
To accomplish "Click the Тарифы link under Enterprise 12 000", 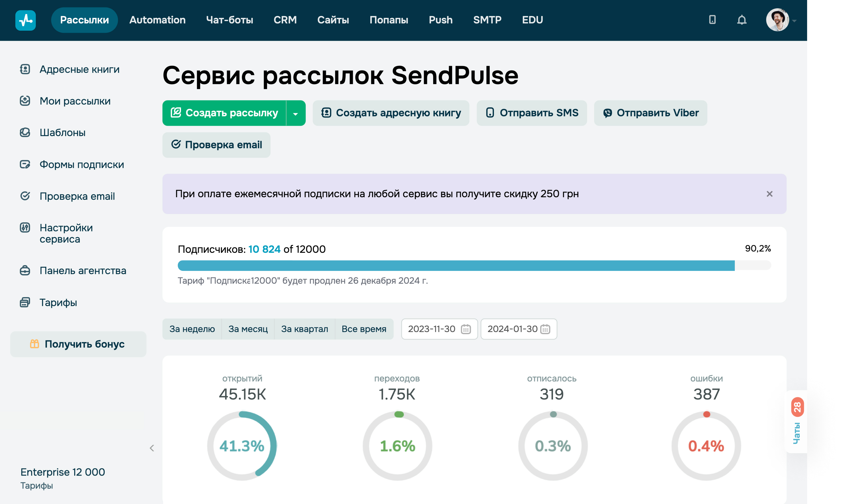I will pyautogui.click(x=36, y=486).
